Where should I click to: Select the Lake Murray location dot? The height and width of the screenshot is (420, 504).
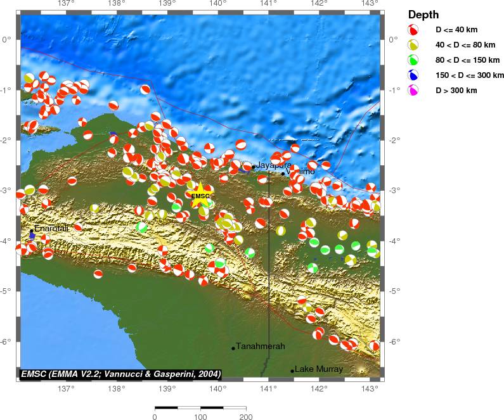pos(292,371)
